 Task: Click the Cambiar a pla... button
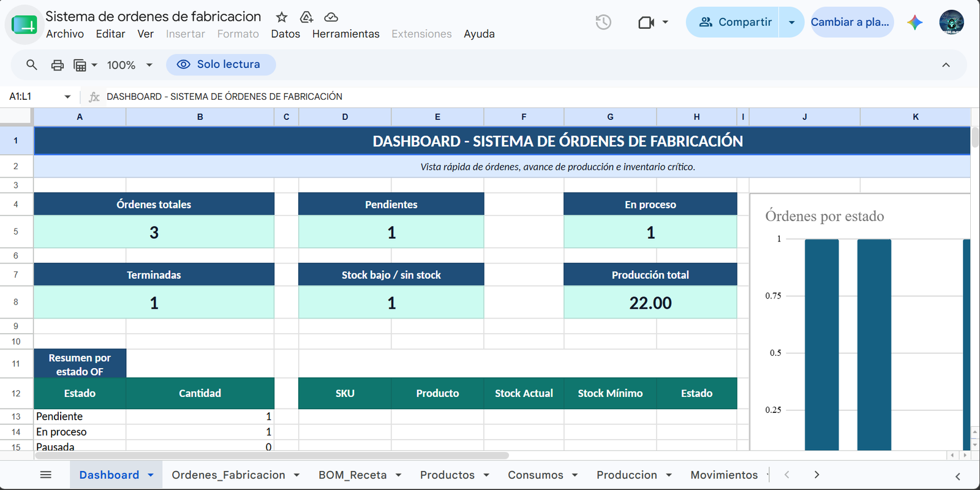click(x=852, y=22)
